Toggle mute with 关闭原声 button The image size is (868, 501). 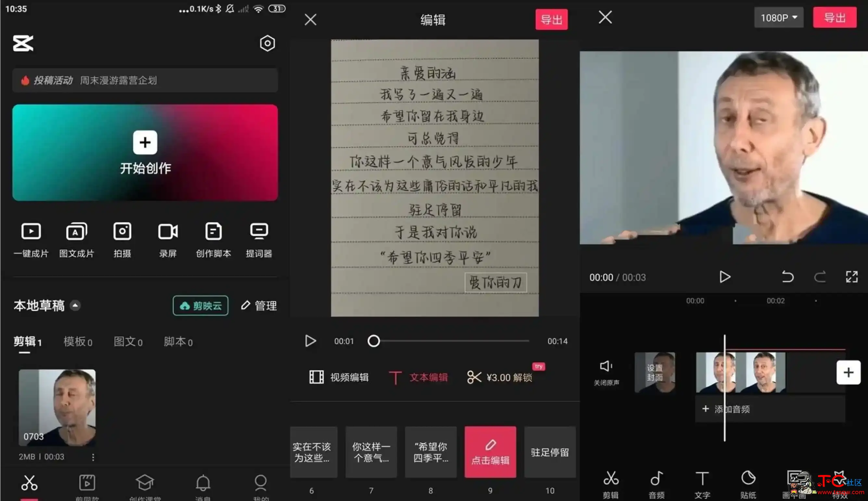point(606,372)
